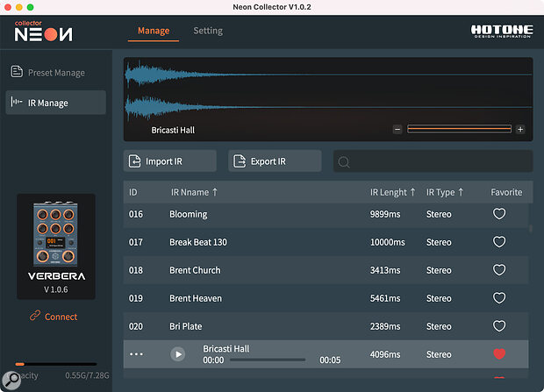544x392 pixels.
Task: Favorite the Blooming IR
Action: 499,214
